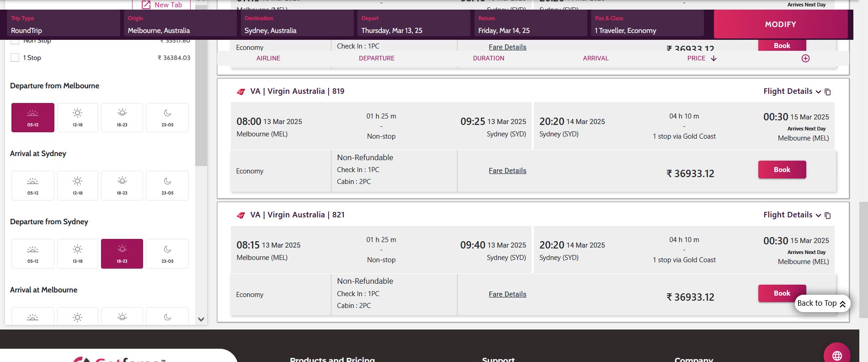The width and height of the screenshot is (868, 362).
Task: Deselect 05-12 Melbourne departure filter
Action: (x=33, y=118)
